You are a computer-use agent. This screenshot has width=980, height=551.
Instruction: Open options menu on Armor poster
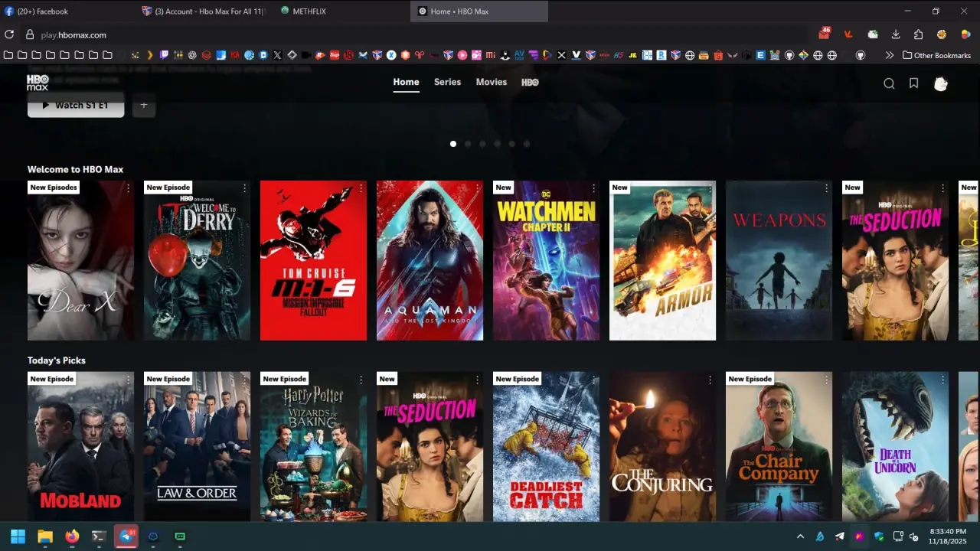tap(710, 187)
